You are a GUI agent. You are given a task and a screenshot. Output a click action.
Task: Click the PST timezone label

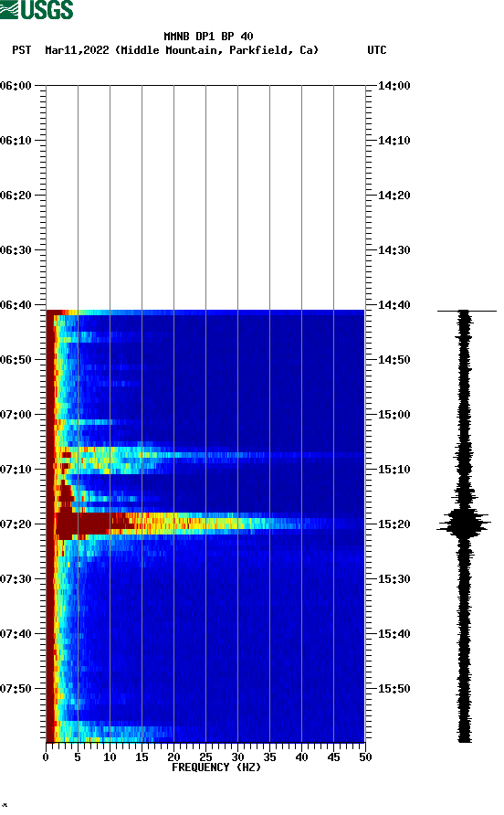coord(22,50)
